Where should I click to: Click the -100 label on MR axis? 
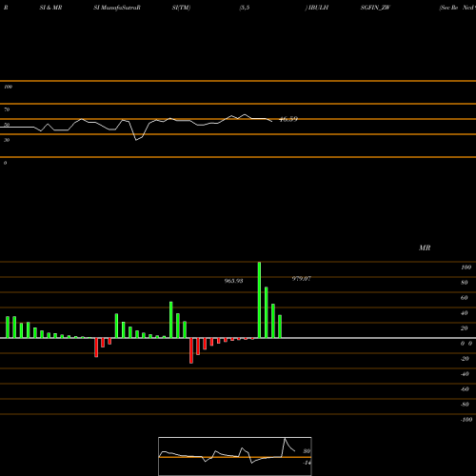[x=466, y=420]
